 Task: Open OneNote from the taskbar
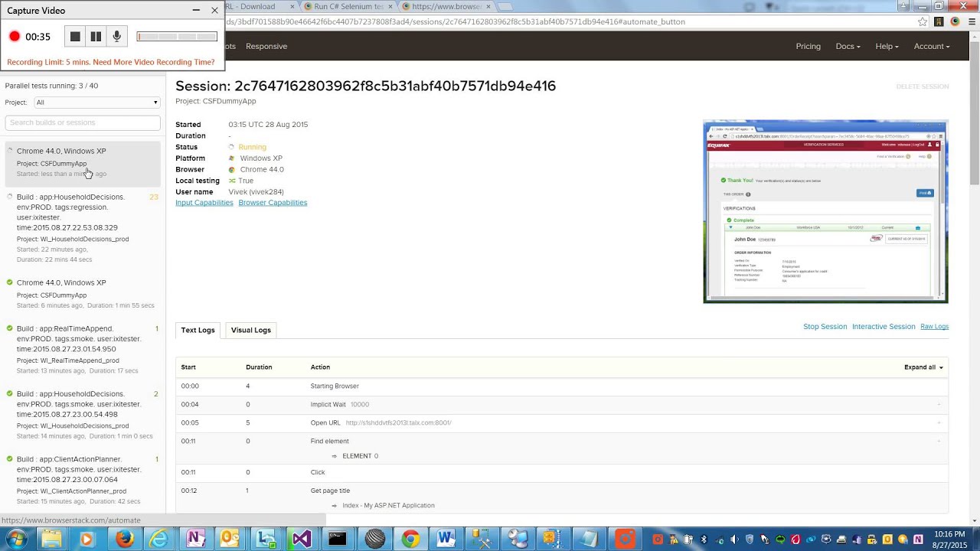click(x=195, y=539)
